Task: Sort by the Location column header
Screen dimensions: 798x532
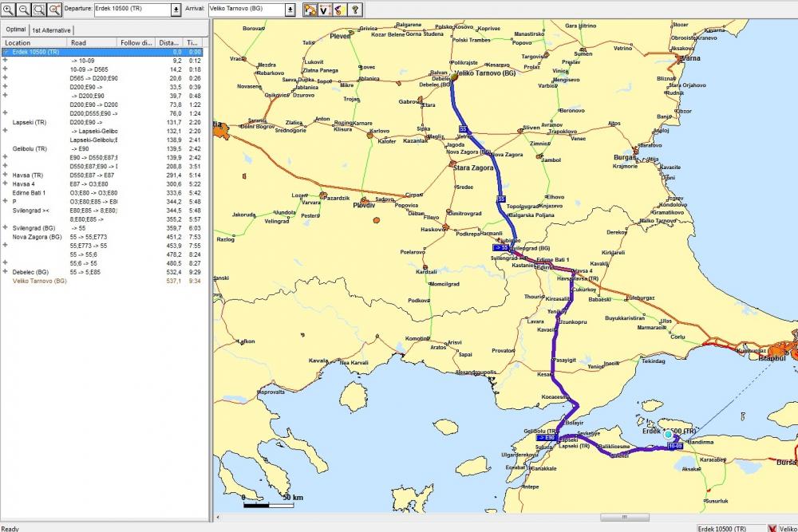Action: pos(32,42)
